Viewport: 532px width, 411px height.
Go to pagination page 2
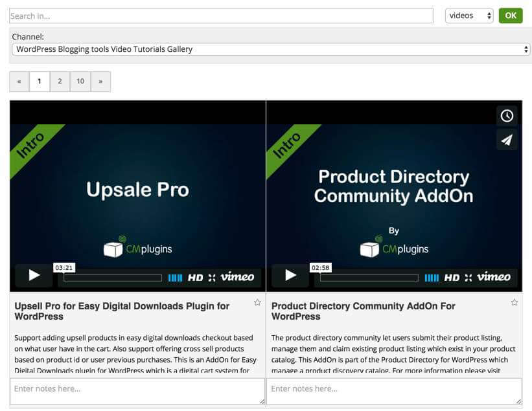[60, 82]
